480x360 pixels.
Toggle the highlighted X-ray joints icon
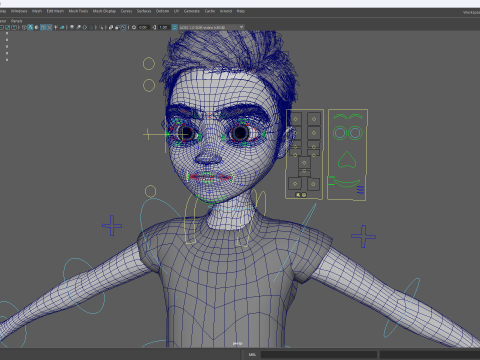(124, 27)
